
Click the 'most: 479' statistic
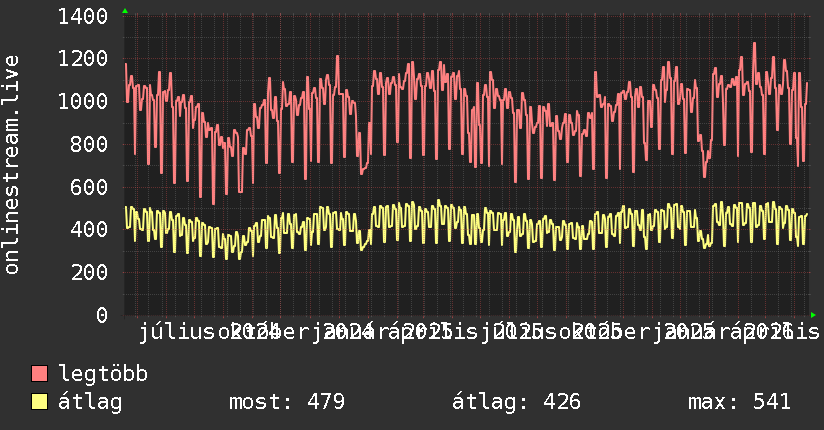point(287,402)
